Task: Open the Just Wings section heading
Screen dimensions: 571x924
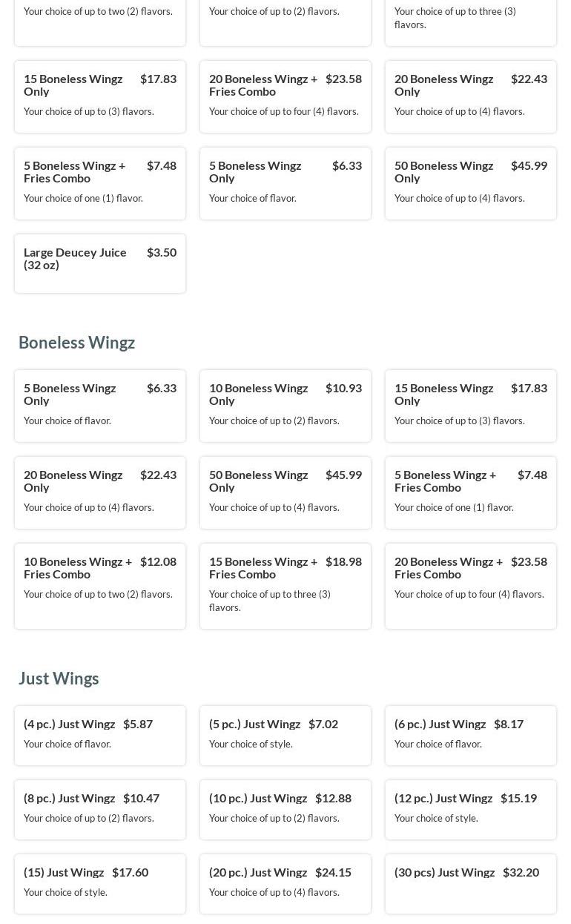Action: point(59,679)
